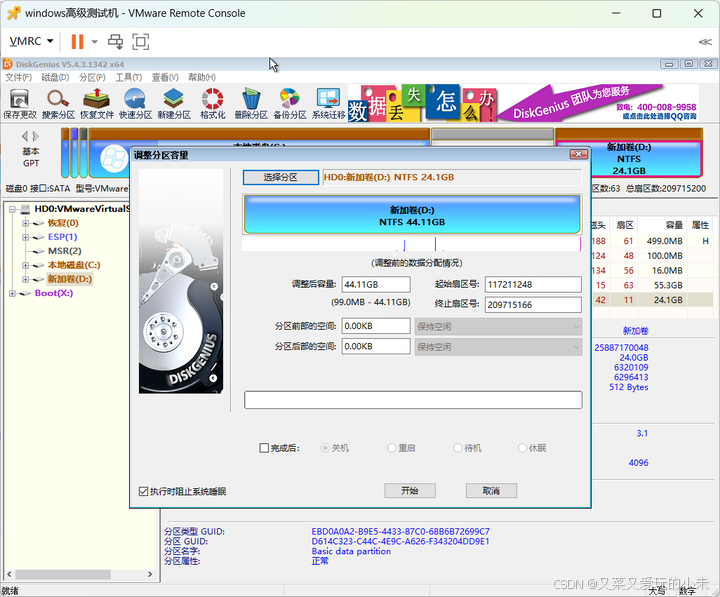Uncheck 执行时阻止系统睡眠 checkbox
This screenshot has height=597, width=720.
pyautogui.click(x=143, y=491)
